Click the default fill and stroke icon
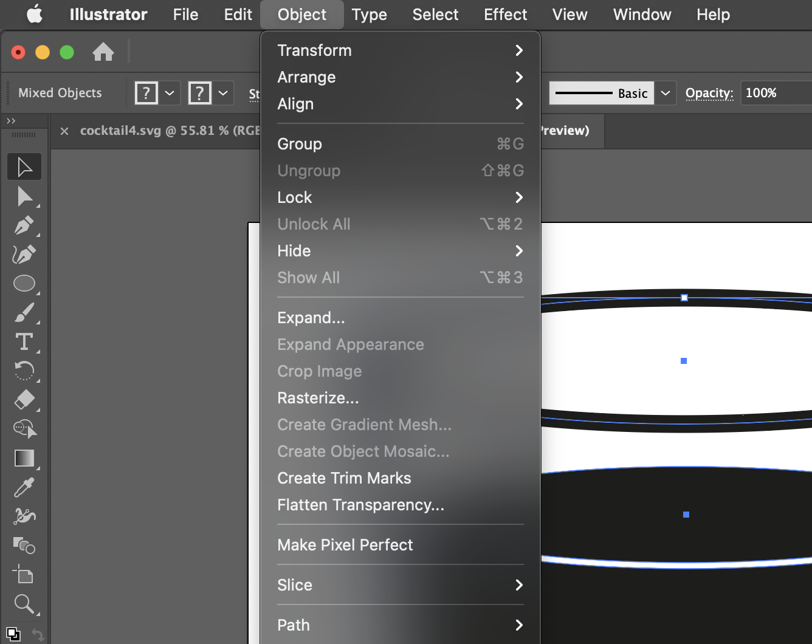The width and height of the screenshot is (812, 644). point(13,634)
